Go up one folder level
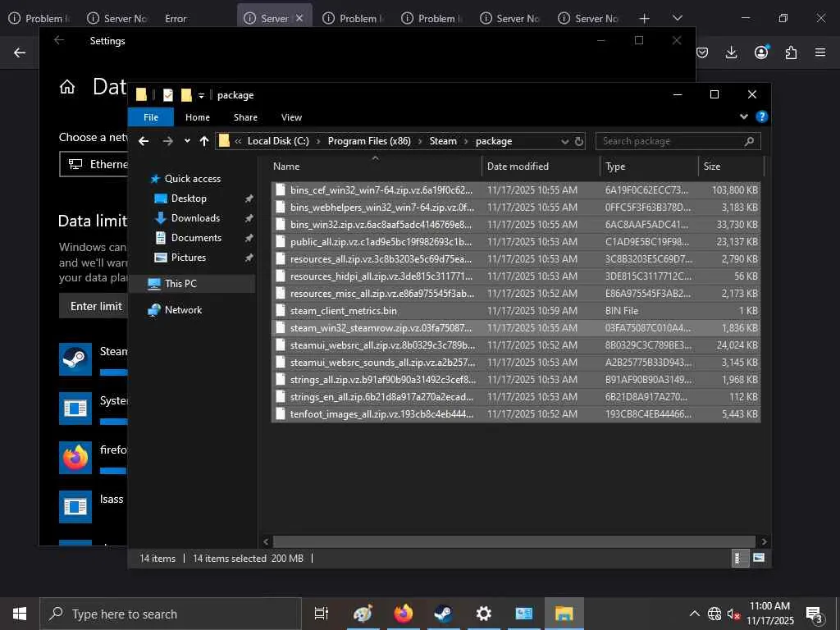This screenshot has width=840, height=630. [204, 141]
